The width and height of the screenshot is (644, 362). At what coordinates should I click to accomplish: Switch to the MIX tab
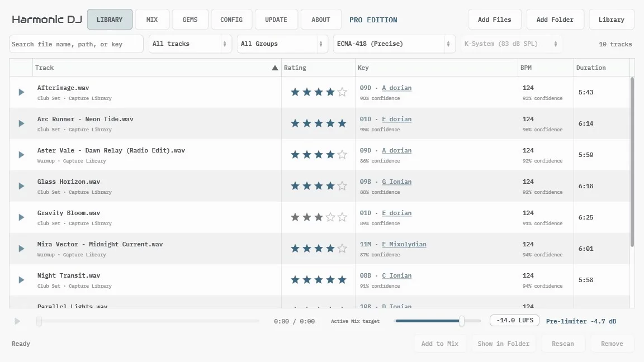152,20
